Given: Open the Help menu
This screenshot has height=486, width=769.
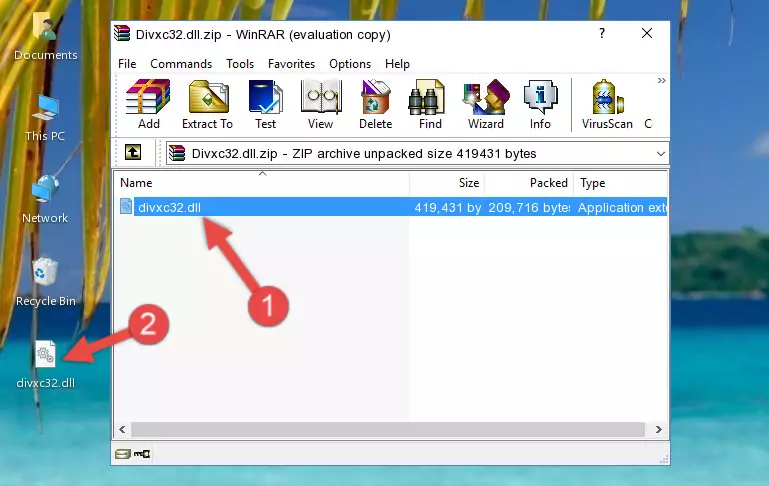Looking at the screenshot, I should 397,64.
